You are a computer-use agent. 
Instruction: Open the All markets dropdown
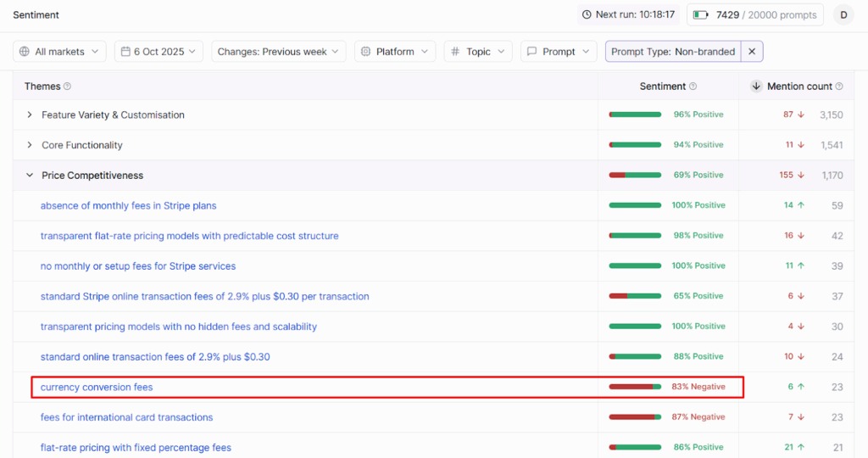point(59,52)
